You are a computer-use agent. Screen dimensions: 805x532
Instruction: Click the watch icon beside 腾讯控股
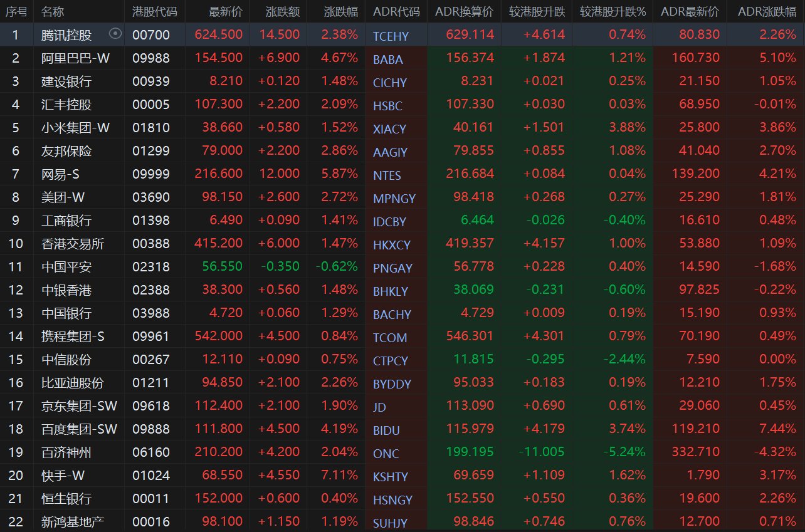[115, 34]
